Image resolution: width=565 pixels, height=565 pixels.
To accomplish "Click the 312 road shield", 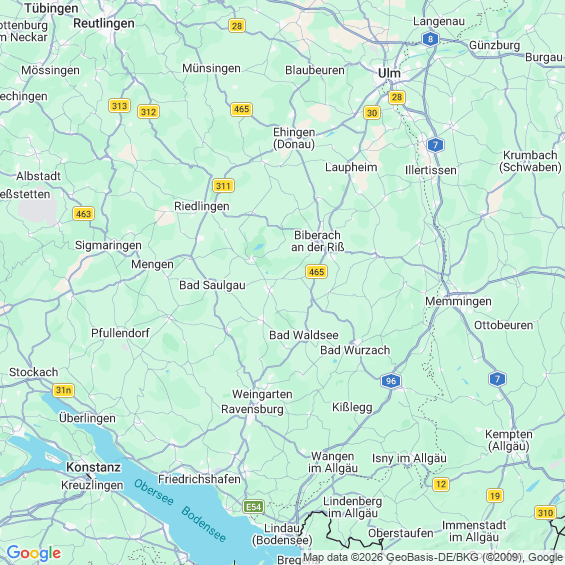I will [x=148, y=112].
